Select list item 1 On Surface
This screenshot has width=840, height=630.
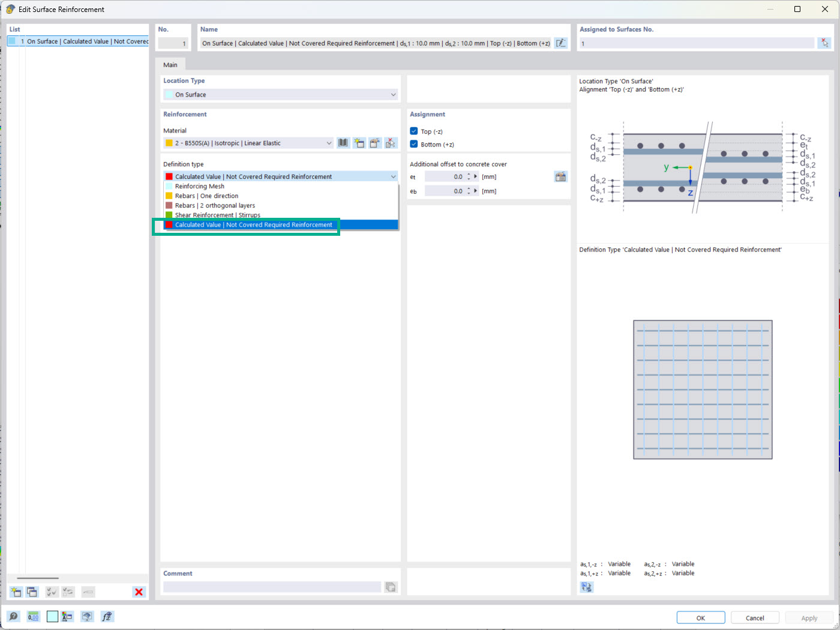pyautogui.click(x=78, y=41)
